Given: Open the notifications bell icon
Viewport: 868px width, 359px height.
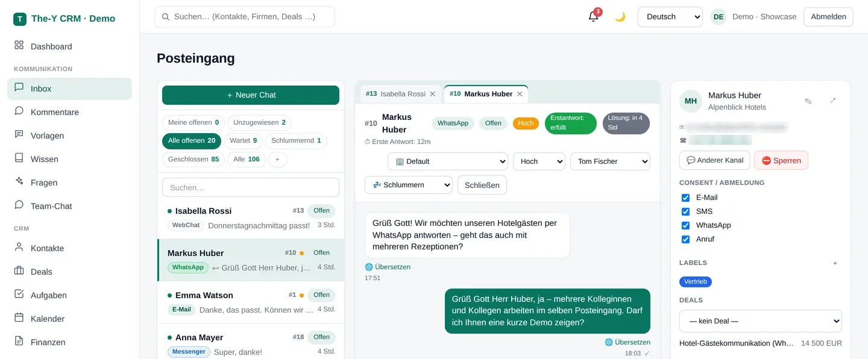Looking at the screenshot, I should [x=594, y=17].
